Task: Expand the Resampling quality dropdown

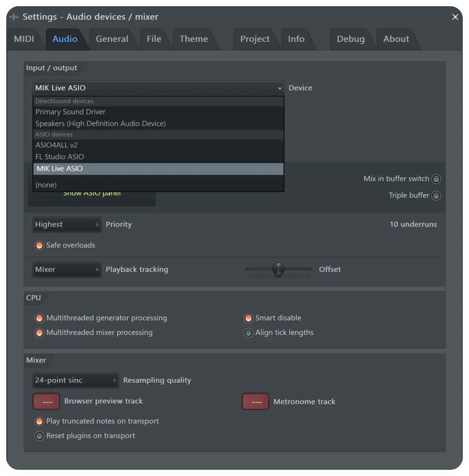Action: 75,380
